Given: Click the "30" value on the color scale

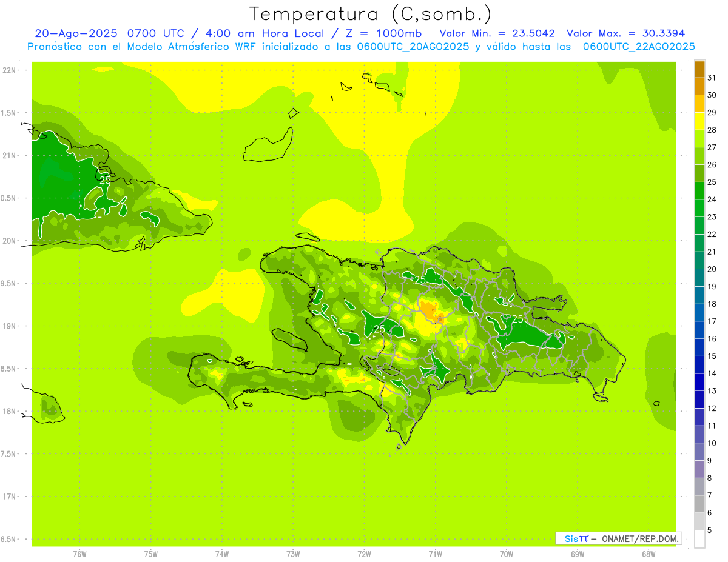Looking at the screenshot, I should [712, 95].
